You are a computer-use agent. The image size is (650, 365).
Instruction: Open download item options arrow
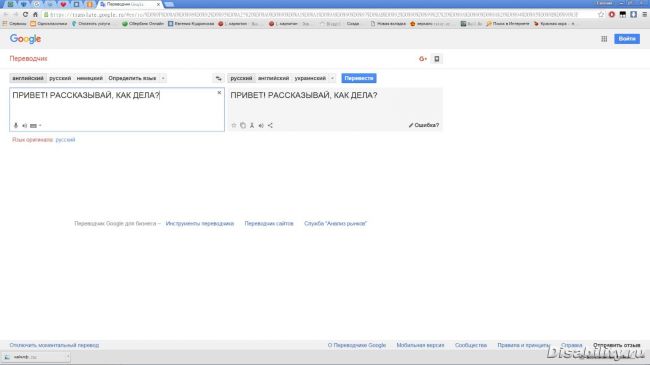68,357
